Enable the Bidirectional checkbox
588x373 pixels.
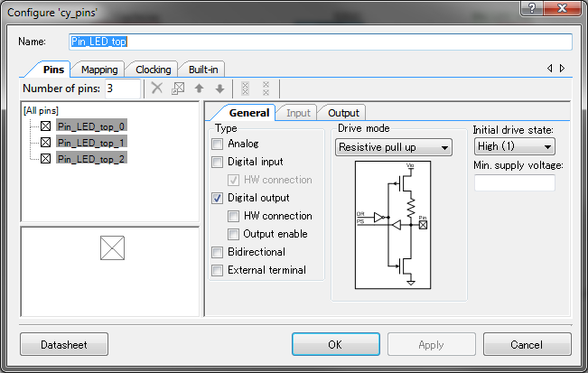tap(217, 252)
